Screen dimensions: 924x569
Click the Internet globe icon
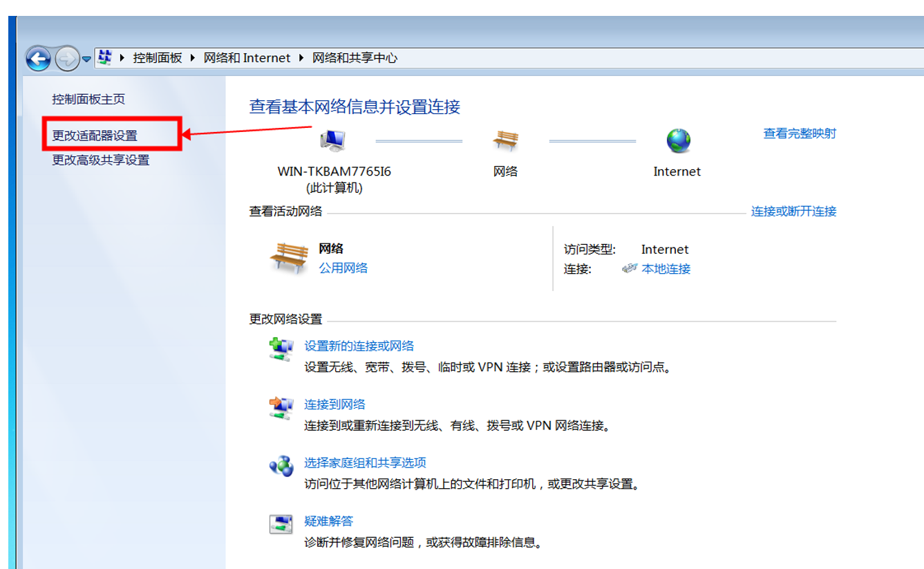pyautogui.click(x=678, y=140)
